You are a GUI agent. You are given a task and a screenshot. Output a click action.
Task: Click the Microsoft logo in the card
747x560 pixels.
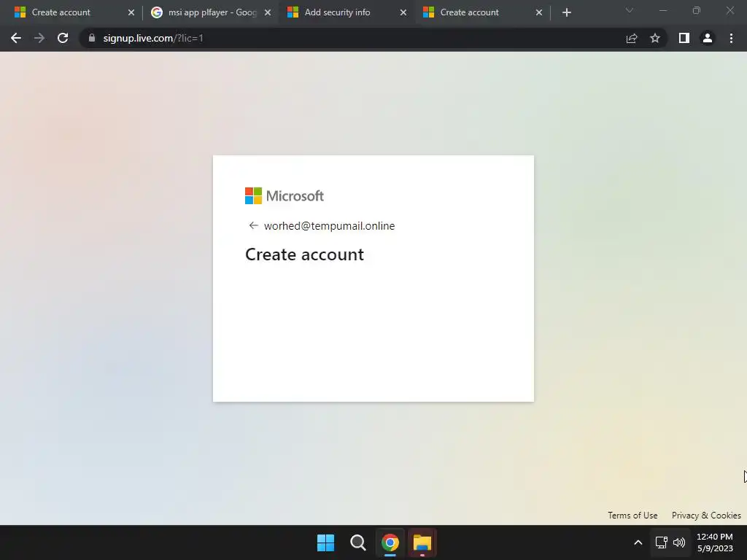(x=285, y=195)
